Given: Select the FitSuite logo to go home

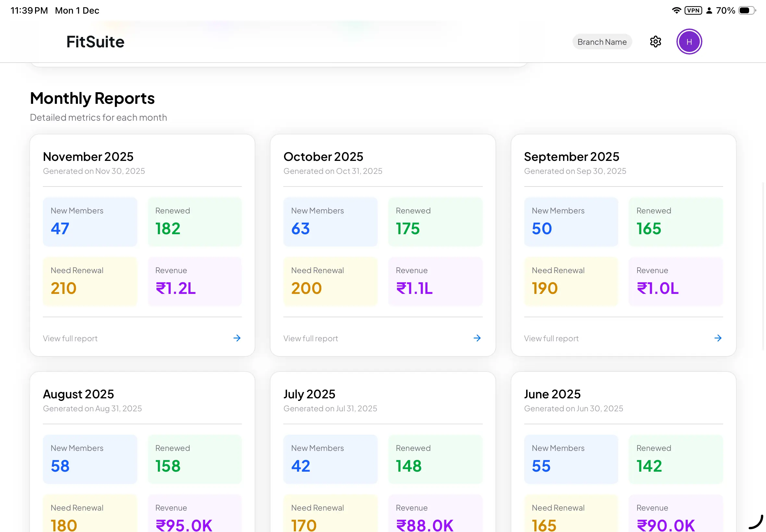Looking at the screenshot, I should [x=95, y=41].
